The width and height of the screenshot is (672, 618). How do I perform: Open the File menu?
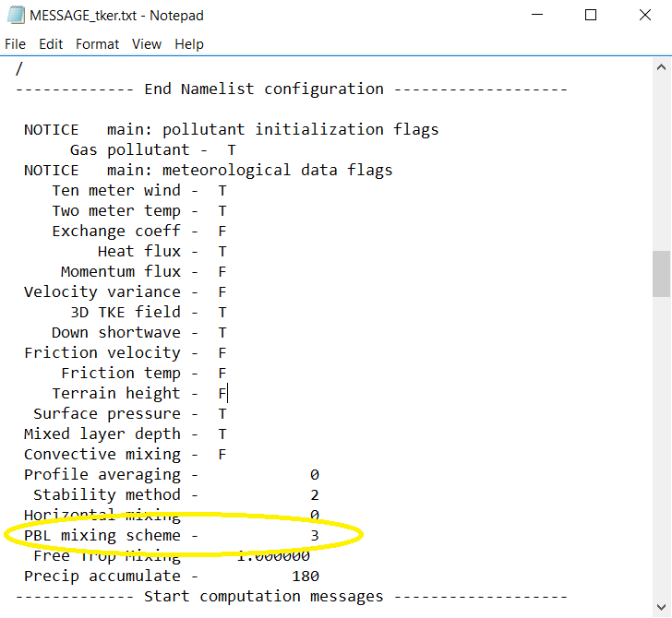[16, 44]
